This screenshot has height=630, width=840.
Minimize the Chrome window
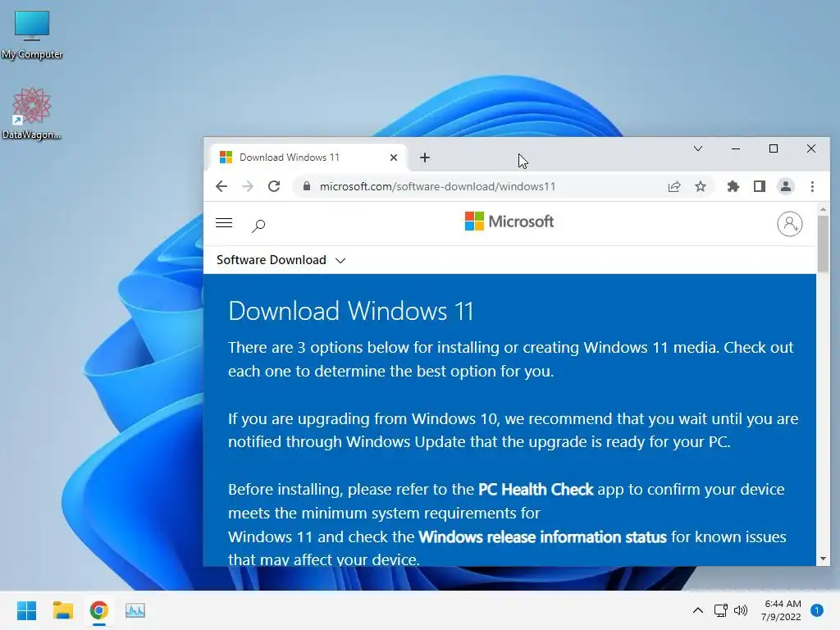coord(736,149)
